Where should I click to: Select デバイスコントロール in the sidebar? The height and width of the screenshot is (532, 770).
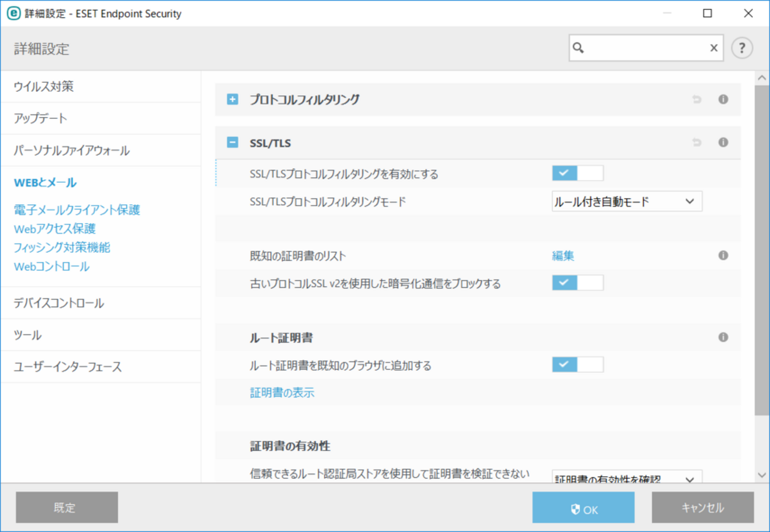click(x=101, y=304)
